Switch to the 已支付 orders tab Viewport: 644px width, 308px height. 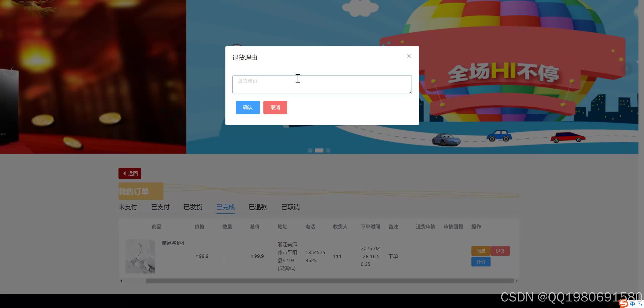point(160,207)
